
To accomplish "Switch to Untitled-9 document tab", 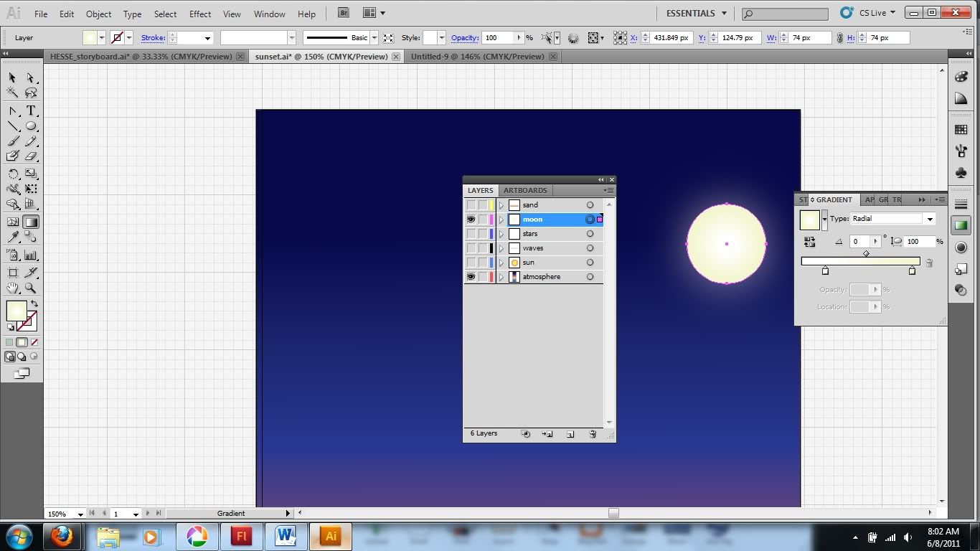I will coord(478,57).
